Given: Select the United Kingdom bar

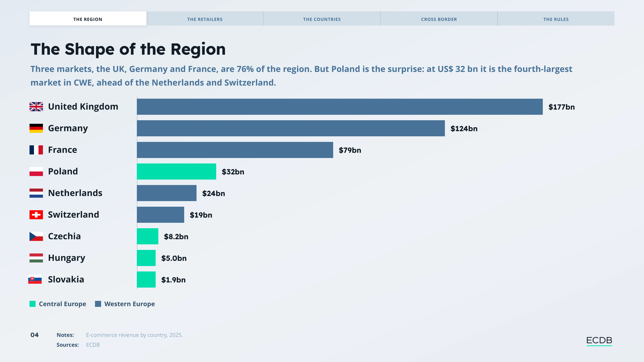Looking at the screenshot, I should pyautogui.click(x=340, y=107).
